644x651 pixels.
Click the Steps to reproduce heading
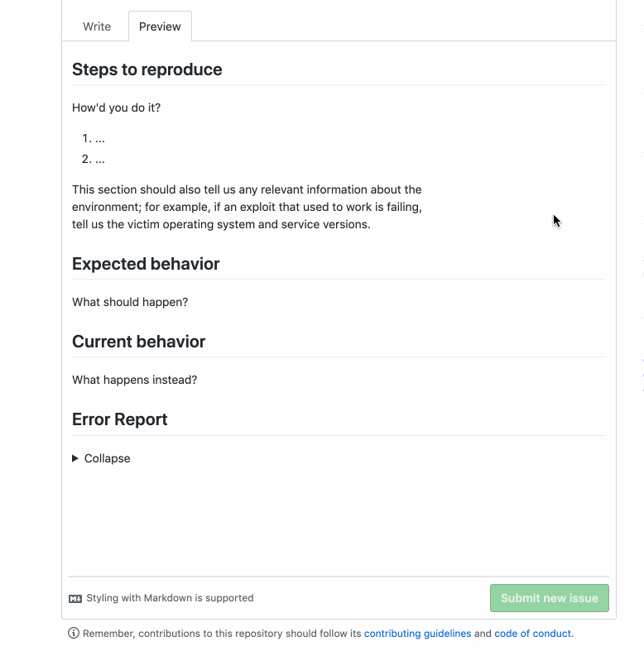pyautogui.click(x=147, y=69)
